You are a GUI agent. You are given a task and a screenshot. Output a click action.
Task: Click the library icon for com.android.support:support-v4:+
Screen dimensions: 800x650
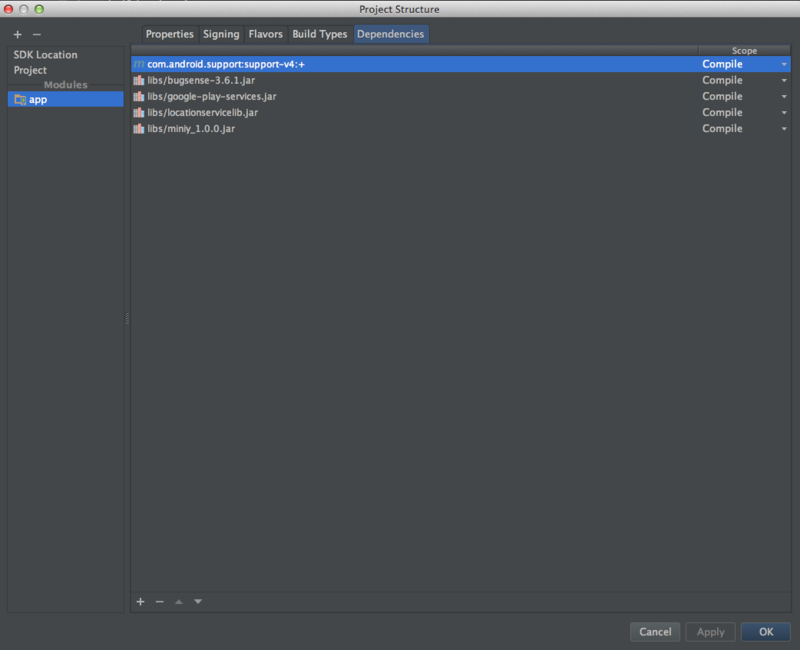pos(140,63)
